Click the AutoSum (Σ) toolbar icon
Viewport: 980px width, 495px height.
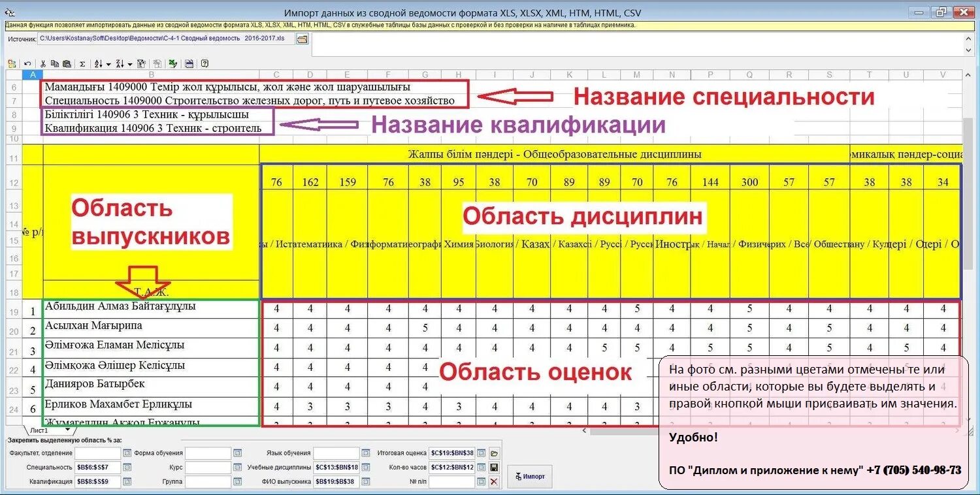82,63
